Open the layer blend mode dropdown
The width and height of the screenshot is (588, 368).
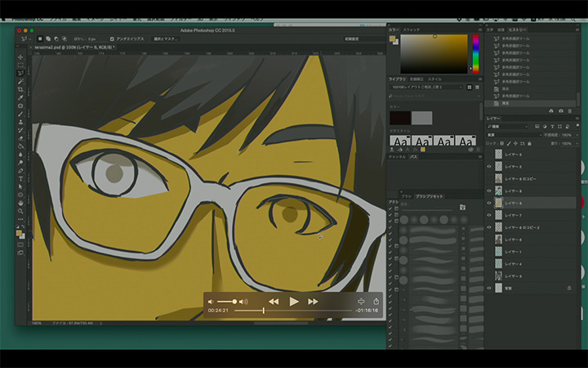(514, 135)
